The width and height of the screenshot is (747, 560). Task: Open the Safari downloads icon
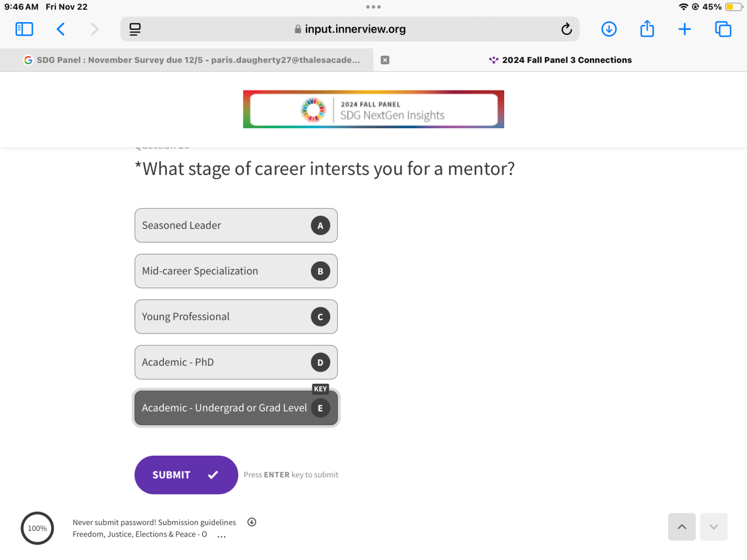click(x=609, y=29)
